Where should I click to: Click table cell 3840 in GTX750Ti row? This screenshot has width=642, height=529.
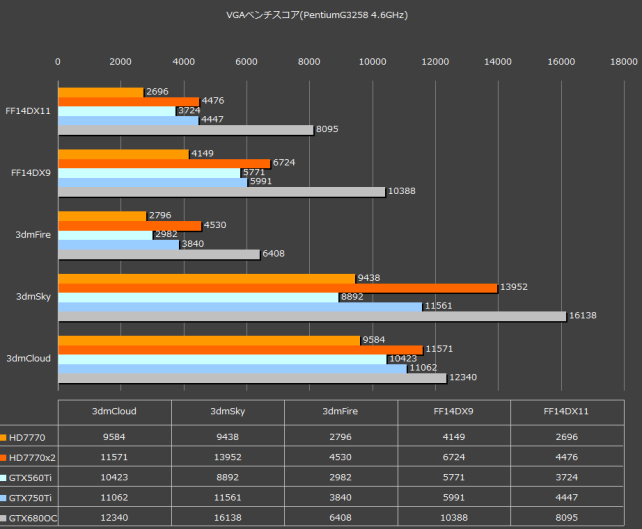[x=340, y=498]
